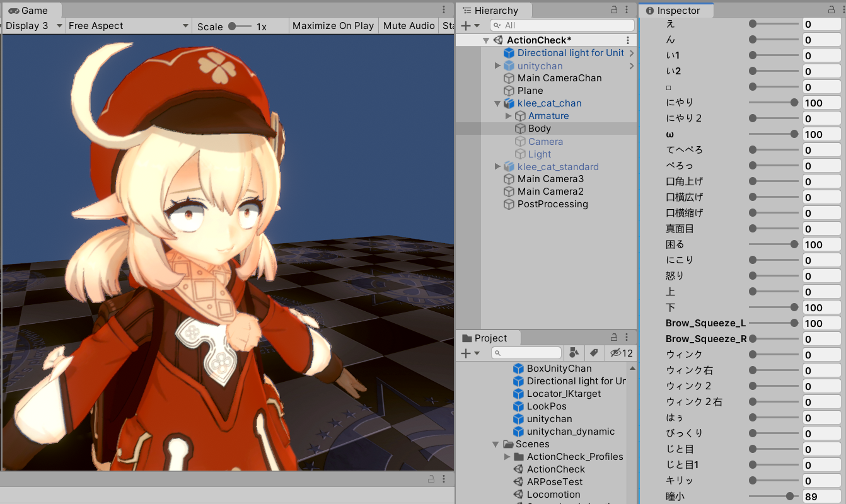Collapse the Scenes folder
846x504 pixels.
(x=496, y=444)
